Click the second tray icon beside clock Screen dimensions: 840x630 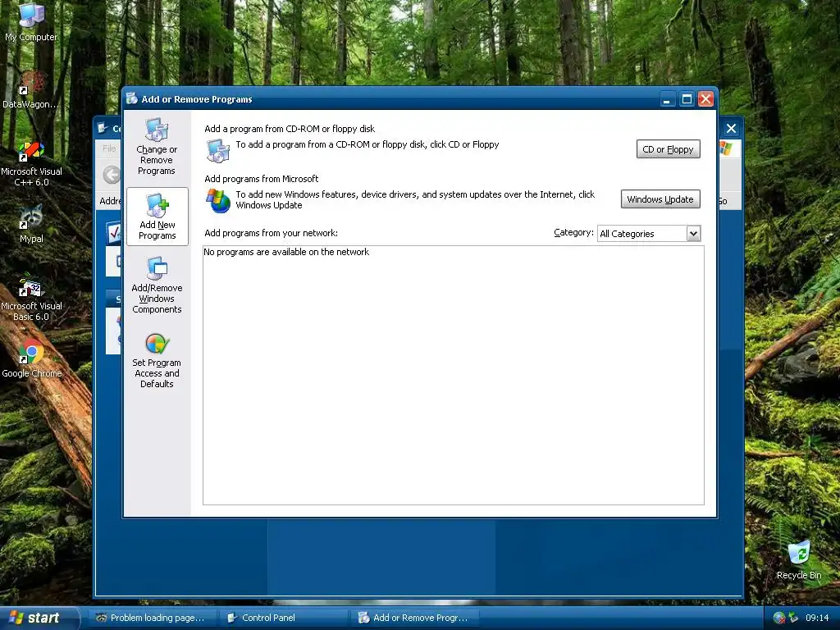[x=794, y=618]
